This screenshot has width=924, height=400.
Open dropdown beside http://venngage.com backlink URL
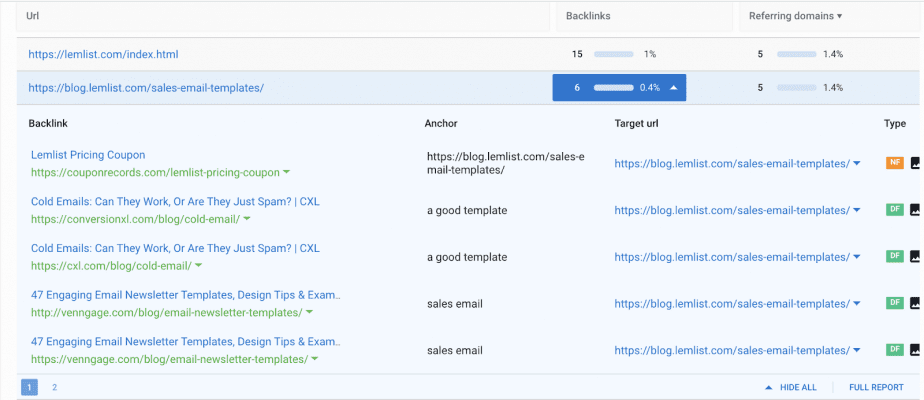(309, 312)
